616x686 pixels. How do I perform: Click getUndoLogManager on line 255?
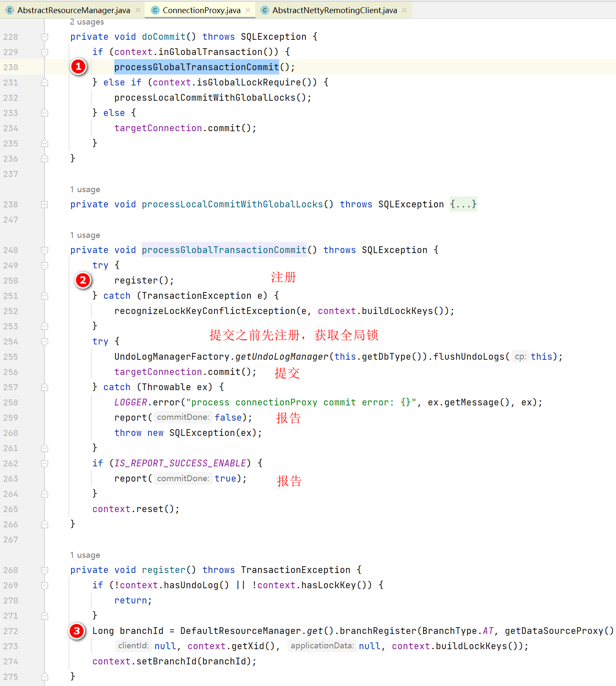tap(282, 357)
